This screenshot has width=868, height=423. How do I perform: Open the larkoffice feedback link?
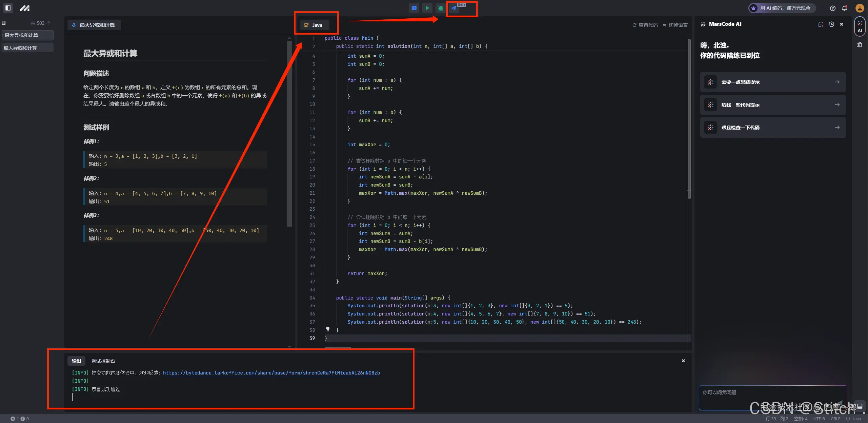[x=271, y=373]
